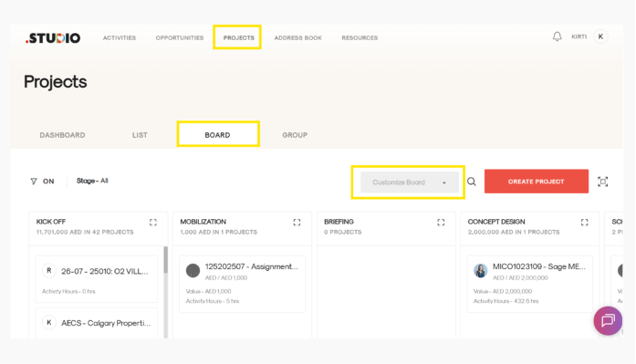Click 'Value - AED 1,000' text
This screenshot has height=364, width=636.
point(208,291)
